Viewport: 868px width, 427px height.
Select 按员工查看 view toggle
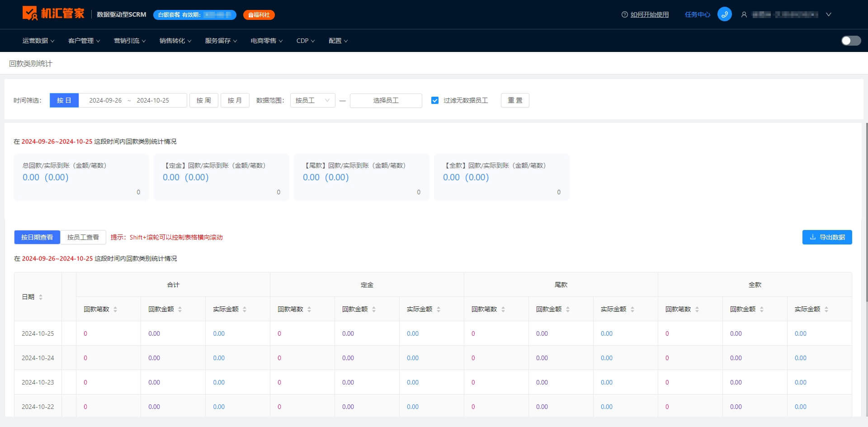tap(83, 237)
